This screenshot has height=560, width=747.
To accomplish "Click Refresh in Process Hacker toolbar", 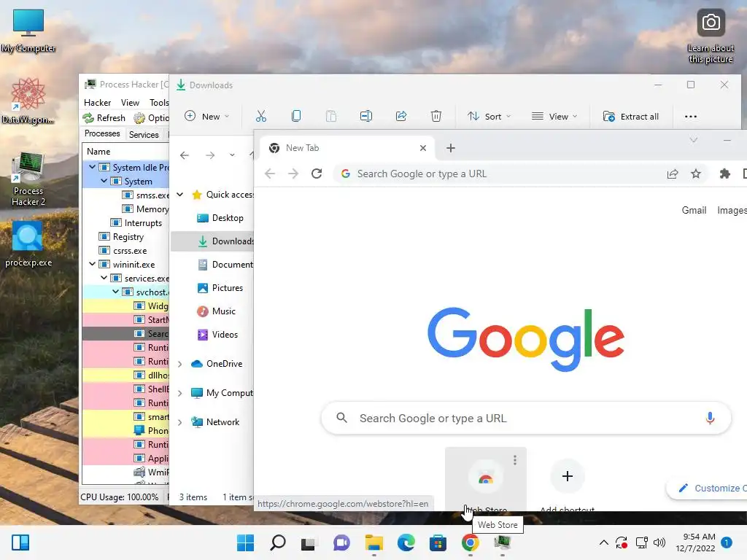I will coord(104,117).
